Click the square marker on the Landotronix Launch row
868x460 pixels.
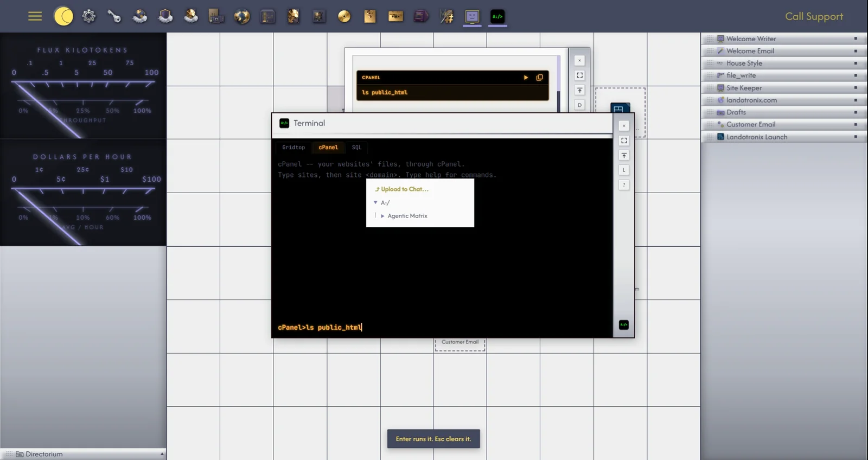point(856,137)
